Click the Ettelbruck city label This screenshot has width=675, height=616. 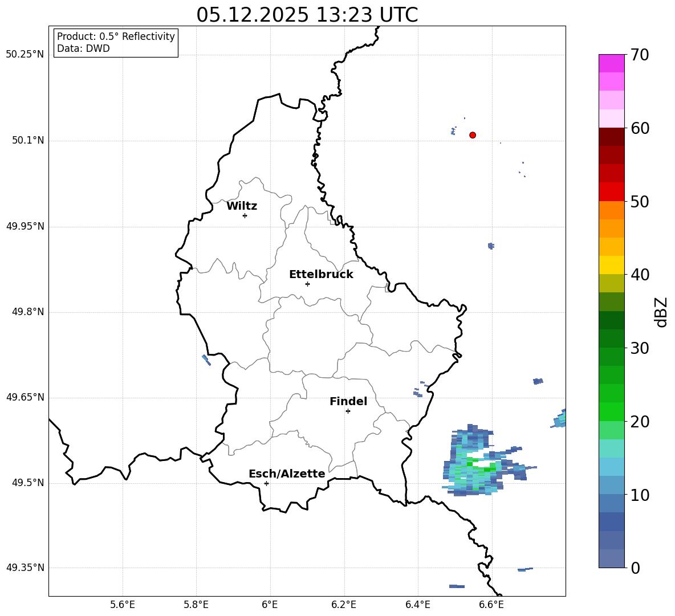321,275
